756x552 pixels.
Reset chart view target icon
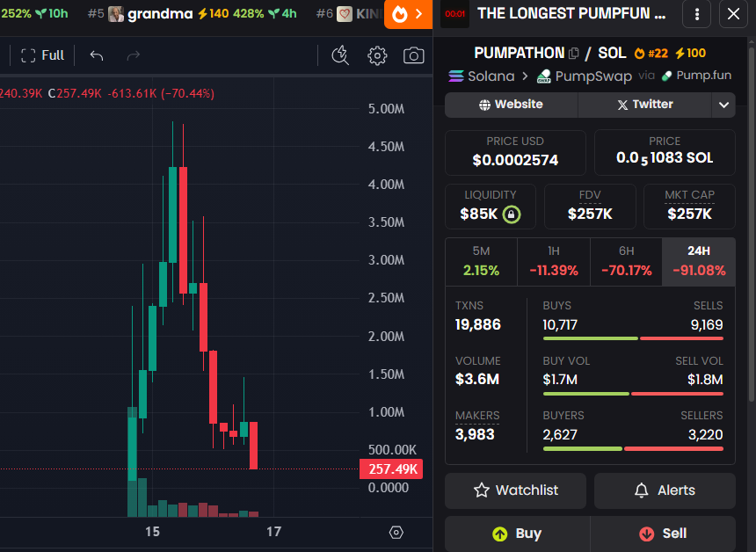(396, 533)
